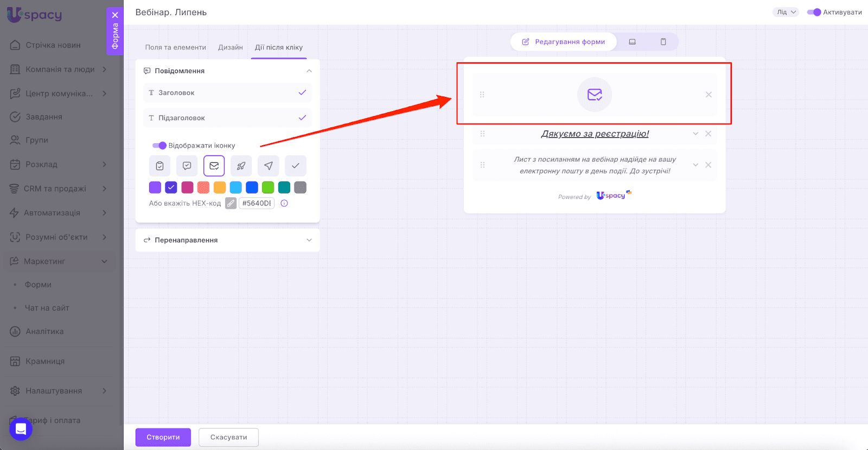Screen dimensions: 868x450
Task: Expand the 'Розумні об'єкти' sidebar menu
Action: [105, 237]
